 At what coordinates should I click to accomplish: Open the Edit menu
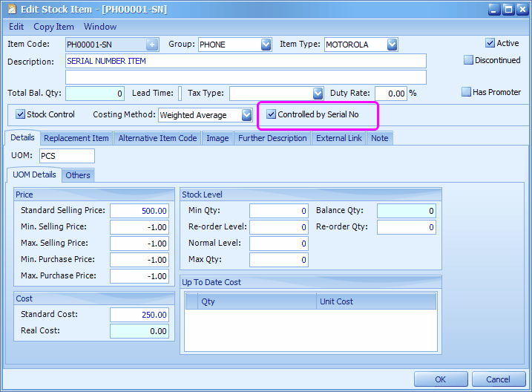pyautogui.click(x=16, y=27)
